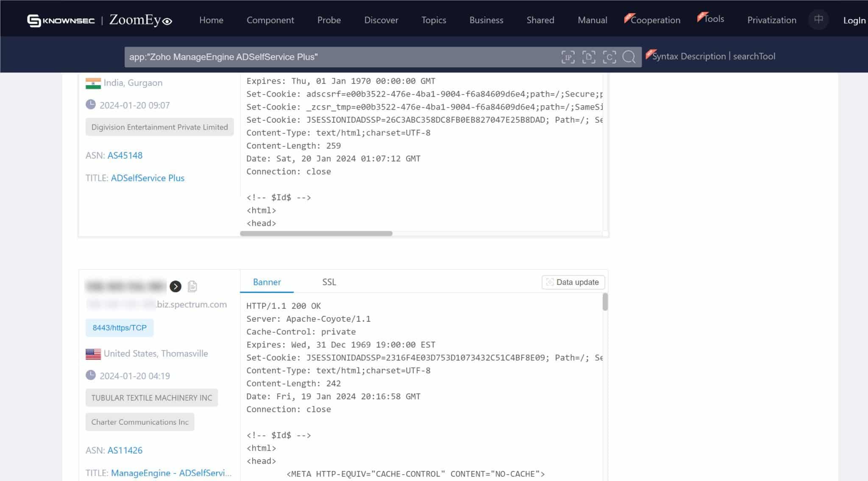
Task: Click the copy icon next to blurred IP
Action: (x=192, y=287)
